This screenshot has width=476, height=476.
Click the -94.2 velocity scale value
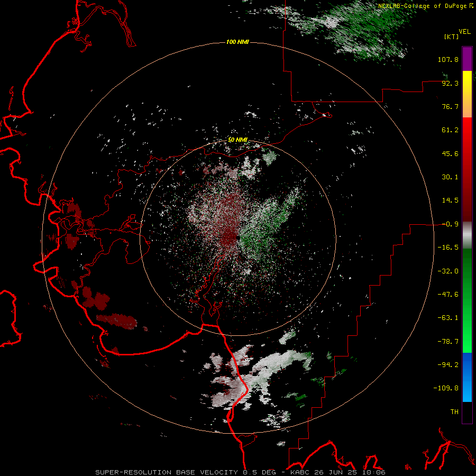pos(448,365)
